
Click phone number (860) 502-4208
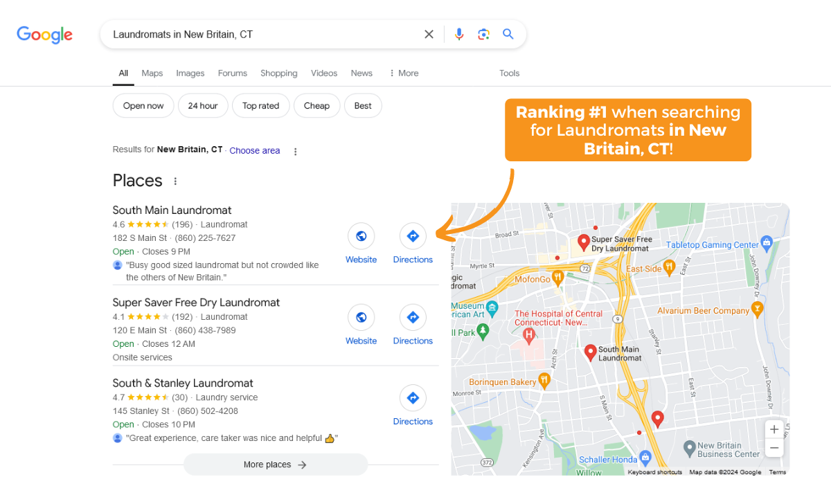coord(208,411)
